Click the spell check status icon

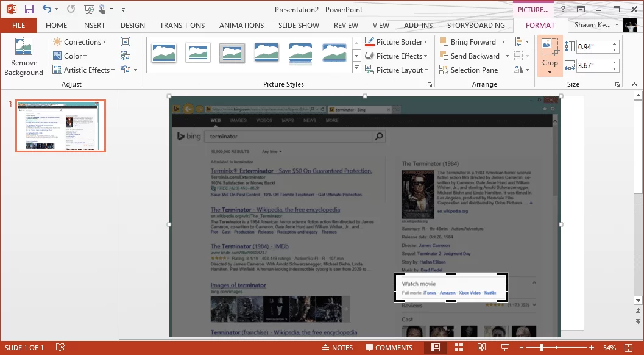[60, 348]
